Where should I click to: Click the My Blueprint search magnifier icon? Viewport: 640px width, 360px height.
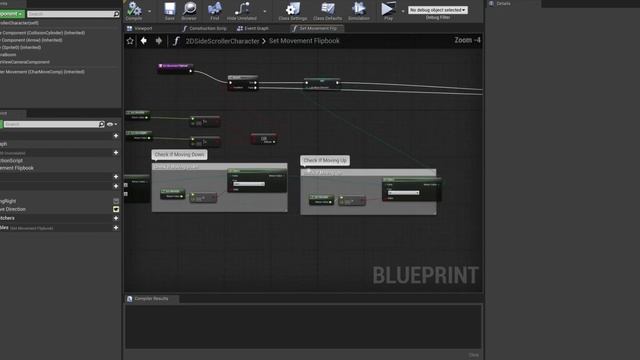pos(102,124)
